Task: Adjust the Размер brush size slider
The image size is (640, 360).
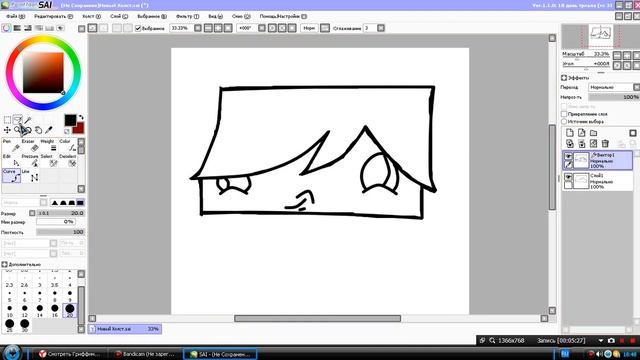Action: 60,213
